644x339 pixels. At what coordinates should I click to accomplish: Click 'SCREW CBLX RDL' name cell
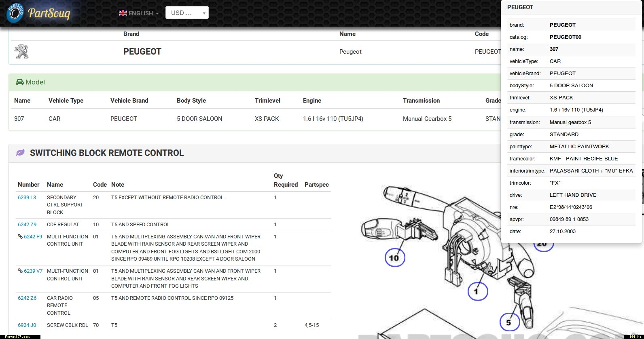(x=68, y=325)
